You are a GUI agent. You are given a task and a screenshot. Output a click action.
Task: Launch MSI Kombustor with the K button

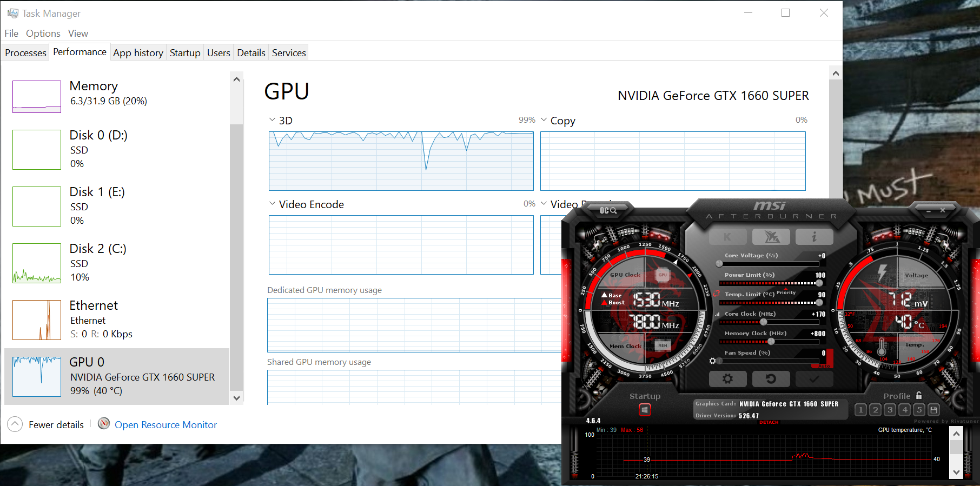(727, 237)
